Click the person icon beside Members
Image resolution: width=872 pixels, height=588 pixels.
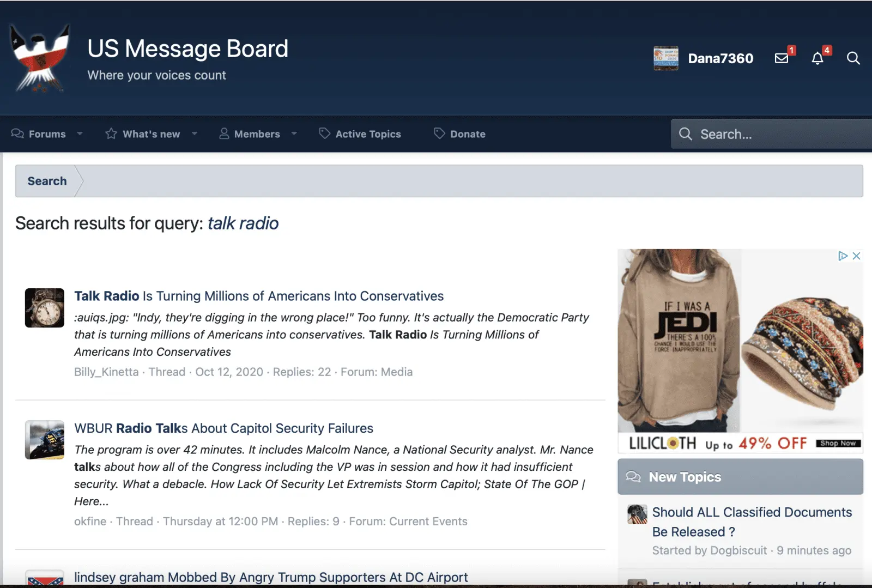(223, 134)
